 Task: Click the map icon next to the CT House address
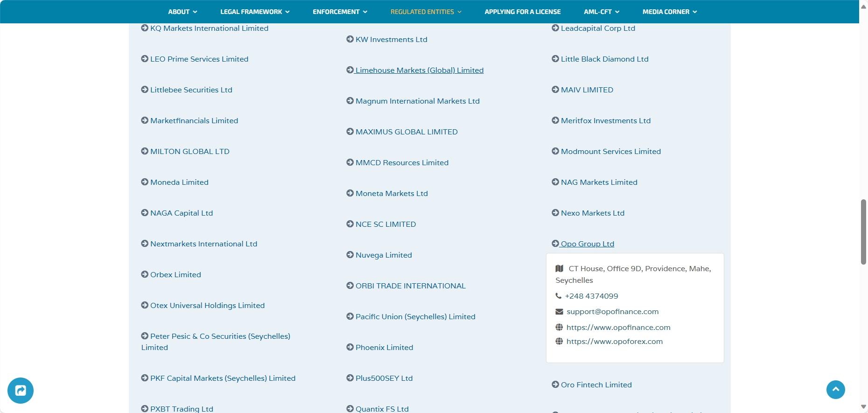pos(560,268)
